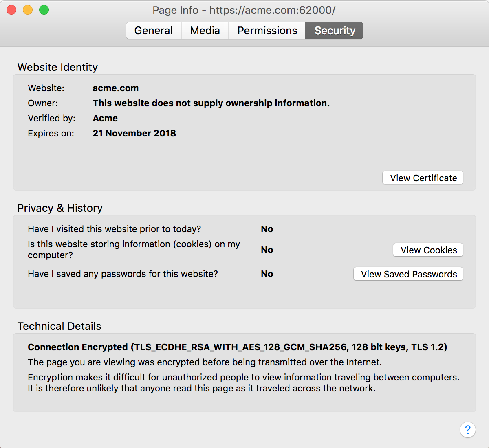Screen dimensions: 489x448
Task: Click View Saved Passwords button
Action: click(408, 274)
